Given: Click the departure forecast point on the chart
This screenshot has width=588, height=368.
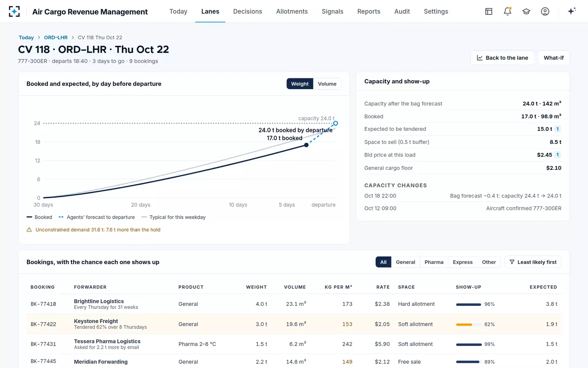Looking at the screenshot, I should point(335,123).
